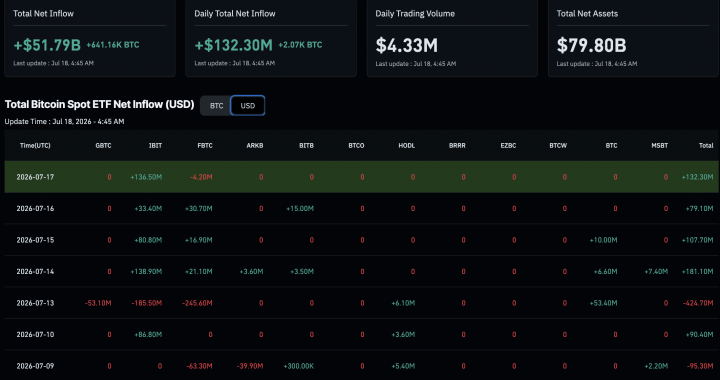The width and height of the screenshot is (720, 380).
Task: Click the +3.60M ARKB value
Action: point(251,272)
